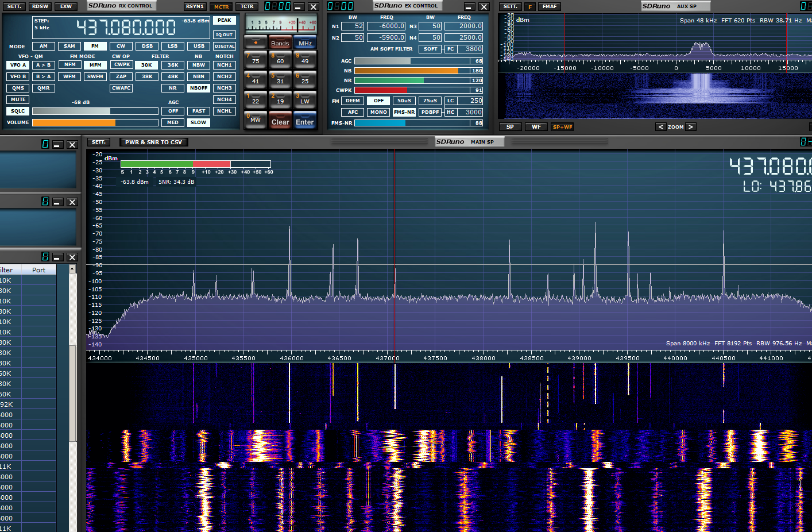Click the IQ OUT button
The height and width of the screenshot is (532, 812).
coord(225,34)
